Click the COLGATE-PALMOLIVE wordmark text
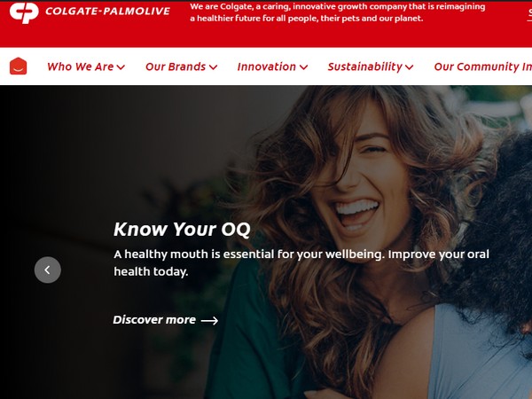This screenshot has width=532, height=399. [107, 12]
